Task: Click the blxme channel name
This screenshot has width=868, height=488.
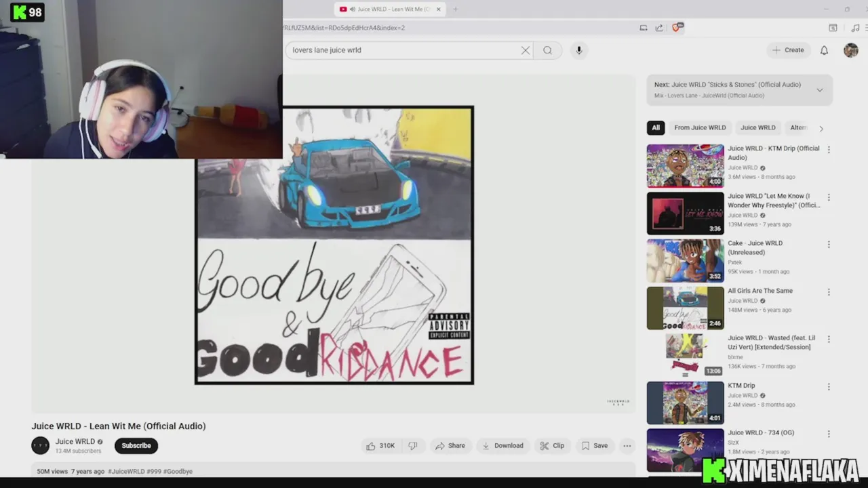Action: pos(735,357)
